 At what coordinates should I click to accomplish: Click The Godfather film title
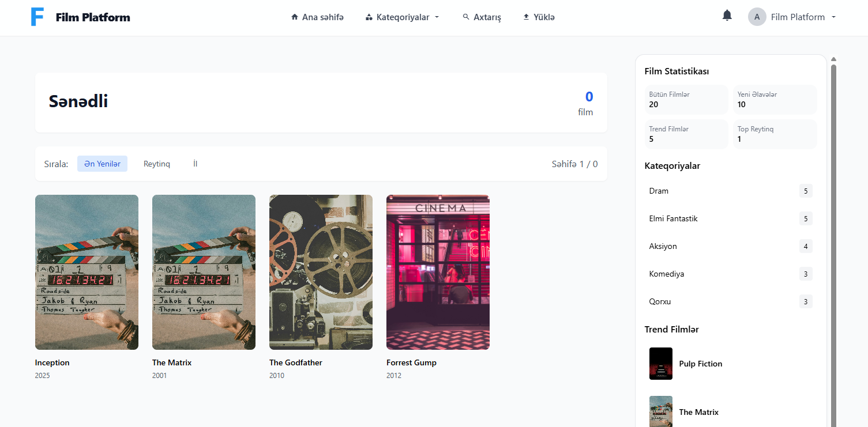(295, 362)
